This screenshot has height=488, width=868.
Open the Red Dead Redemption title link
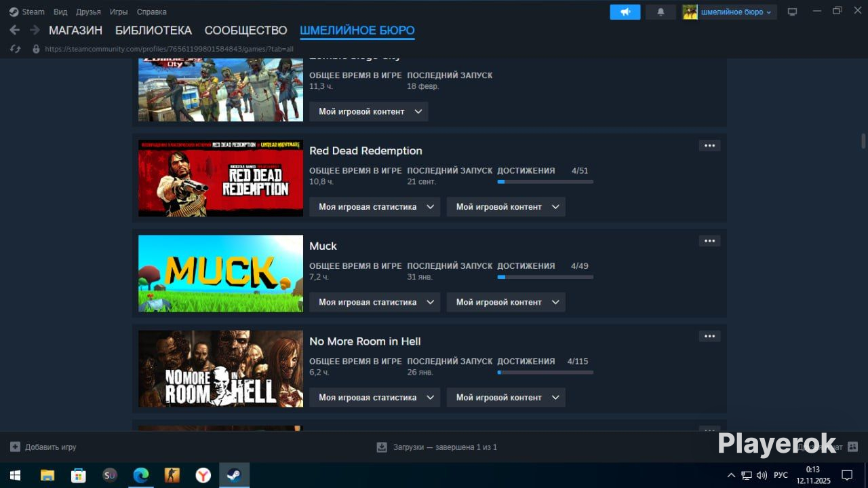point(366,151)
